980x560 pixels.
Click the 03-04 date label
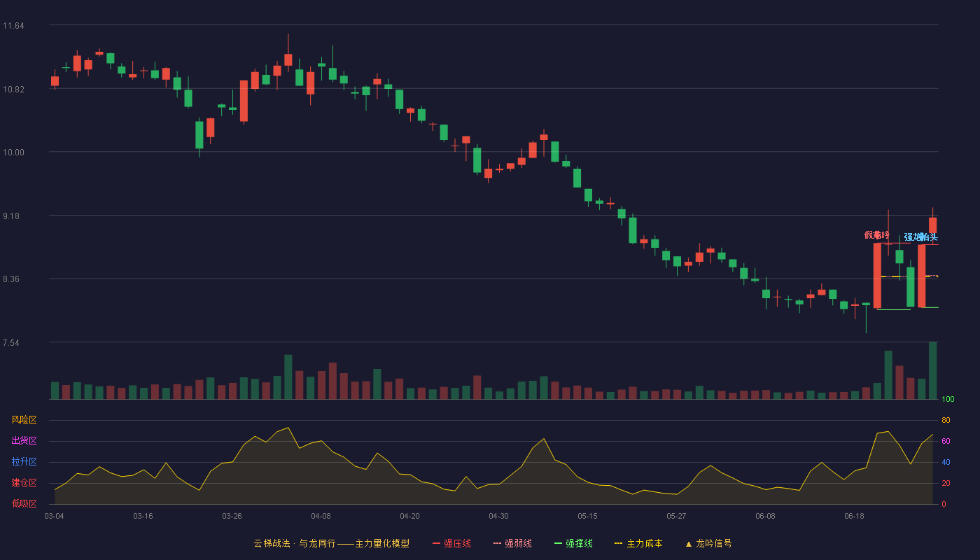coord(54,516)
